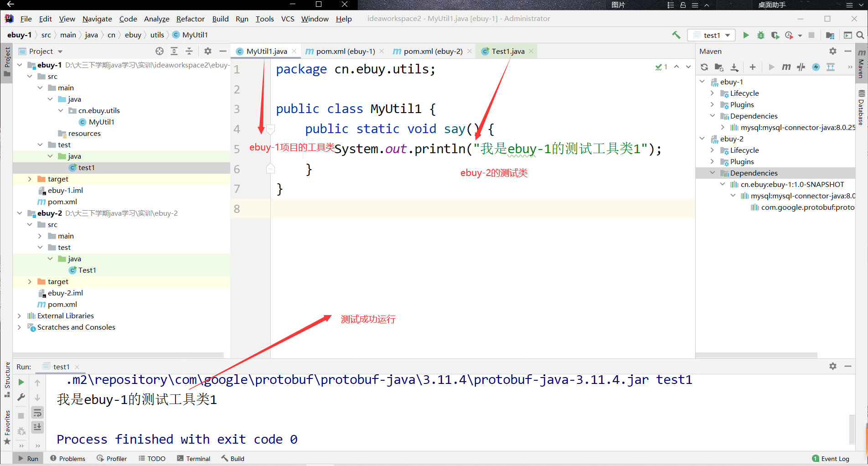Expand all nodes icon in Project panel
Viewport: 868px width, 466px height.
[174, 51]
